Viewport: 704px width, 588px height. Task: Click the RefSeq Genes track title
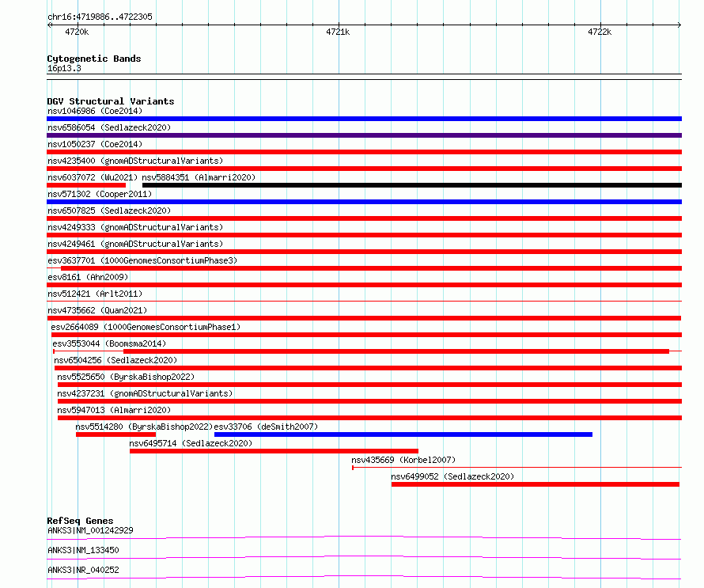80,521
